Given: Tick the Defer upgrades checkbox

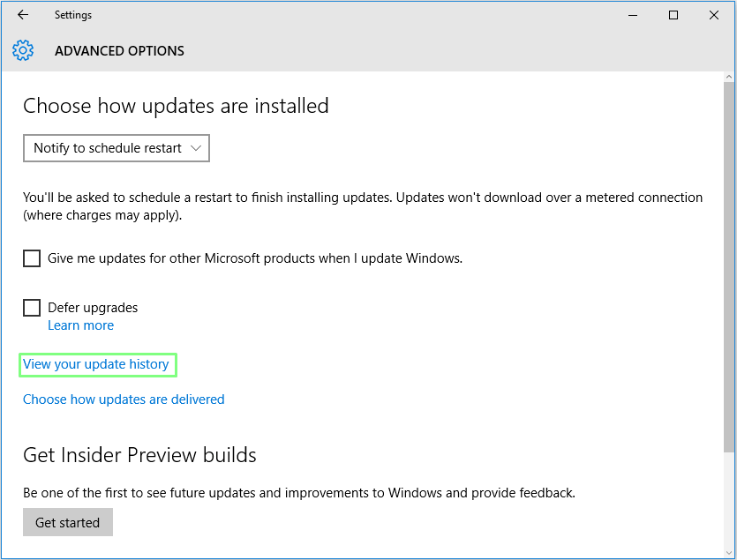Looking at the screenshot, I should (x=32, y=308).
